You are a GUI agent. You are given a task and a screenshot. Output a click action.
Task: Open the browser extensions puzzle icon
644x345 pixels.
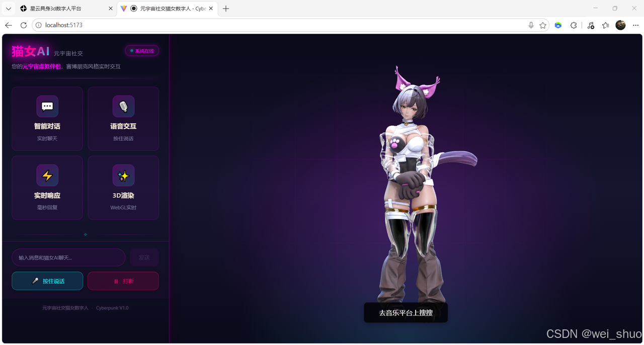tap(574, 25)
